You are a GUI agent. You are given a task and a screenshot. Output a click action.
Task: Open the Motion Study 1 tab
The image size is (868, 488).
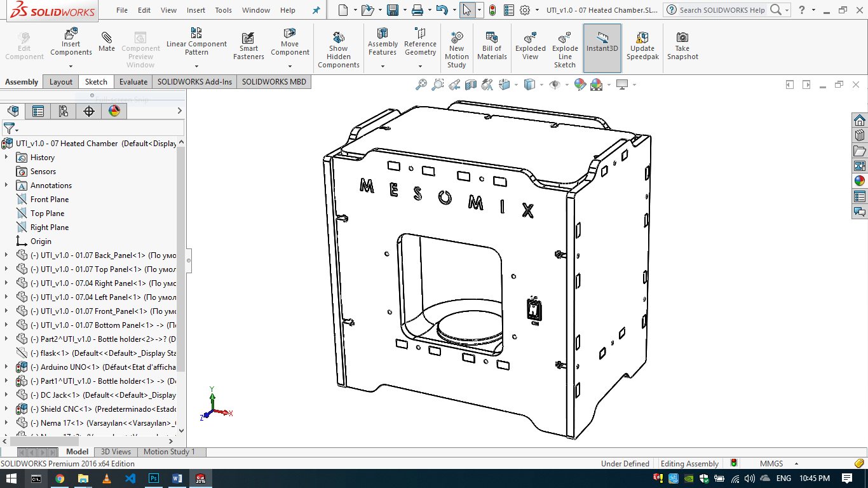pos(169,452)
